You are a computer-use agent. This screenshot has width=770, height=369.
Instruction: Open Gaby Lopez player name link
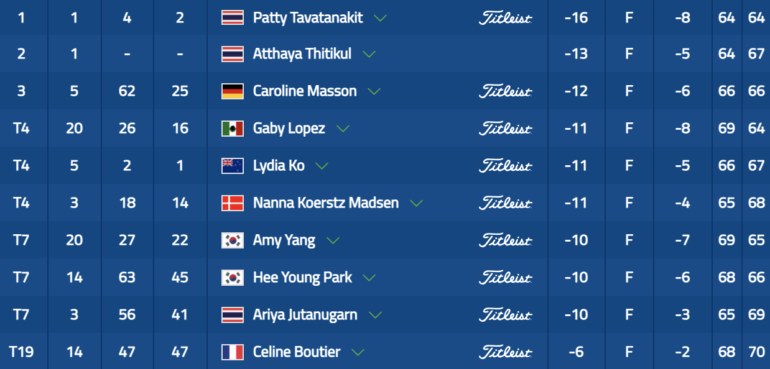click(289, 129)
